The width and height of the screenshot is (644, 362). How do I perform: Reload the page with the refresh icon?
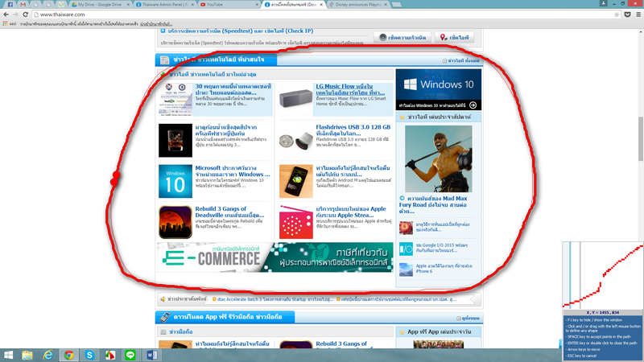25,14
